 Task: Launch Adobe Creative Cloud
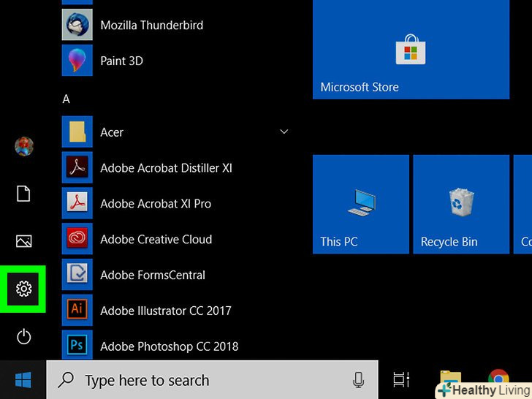[156, 239]
